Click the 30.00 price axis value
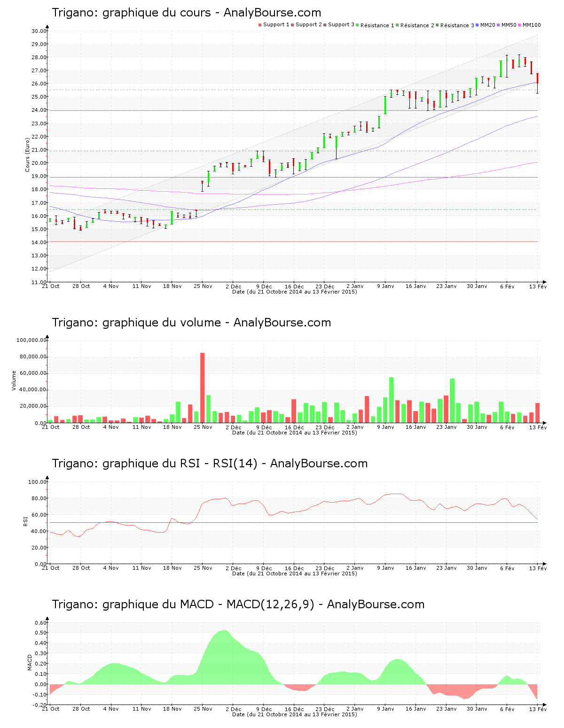Viewport: 564px width, 728px height. (39, 31)
